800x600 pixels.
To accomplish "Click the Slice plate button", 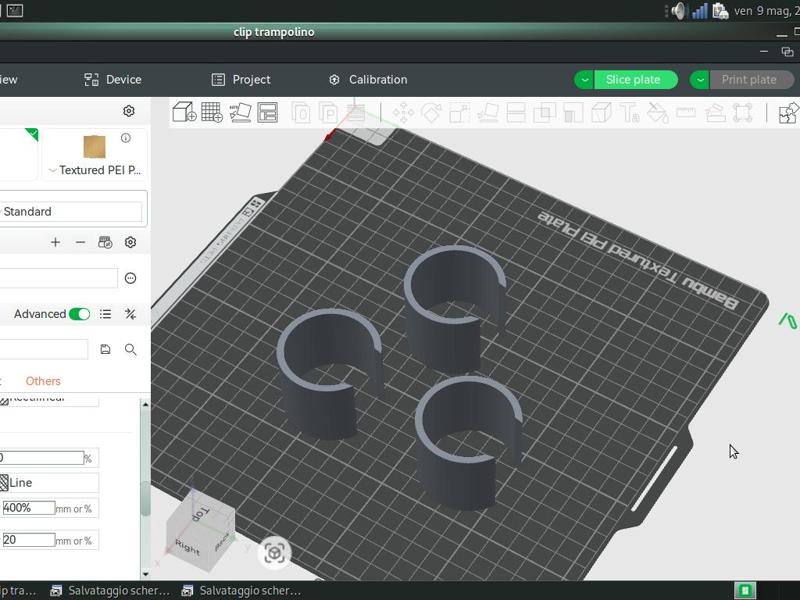I will (633, 80).
